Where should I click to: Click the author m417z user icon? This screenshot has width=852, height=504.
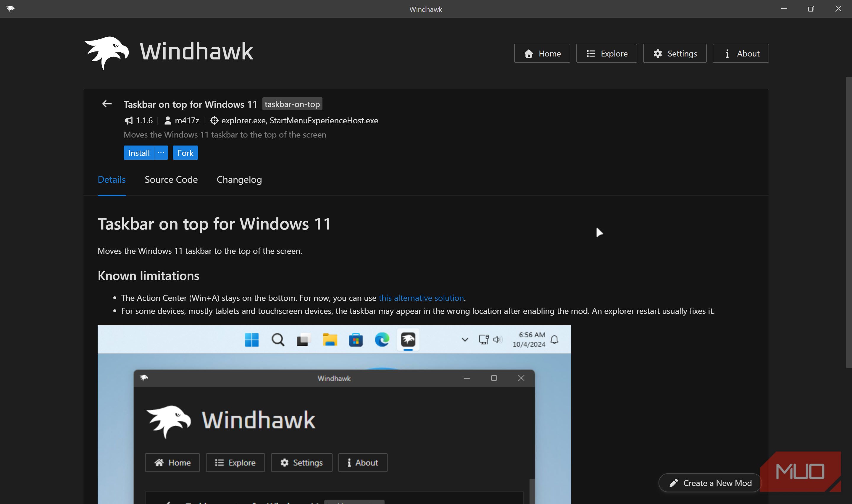pyautogui.click(x=168, y=121)
